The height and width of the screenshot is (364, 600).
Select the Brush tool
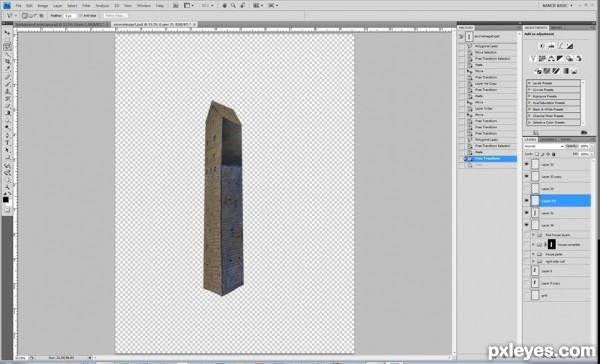coord(7,84)
